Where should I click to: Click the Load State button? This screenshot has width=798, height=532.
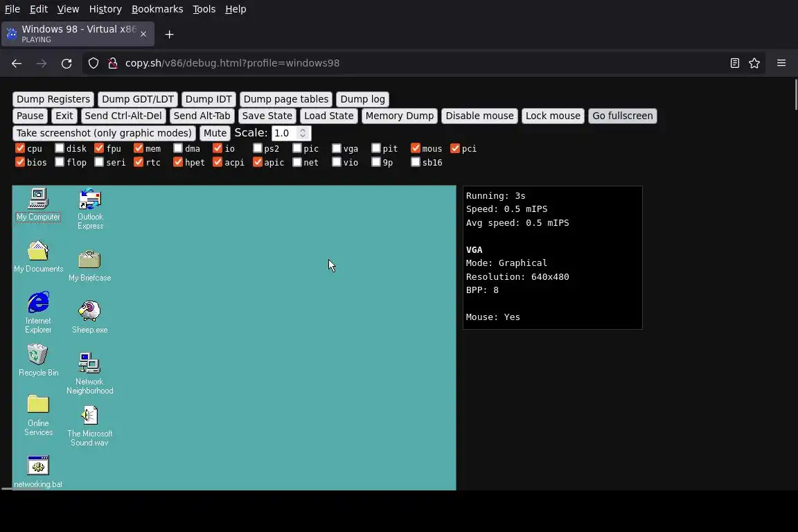329,116
